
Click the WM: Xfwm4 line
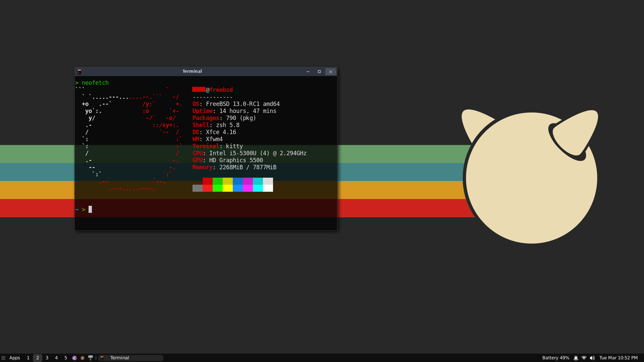pyautogui.click(x=208, y=139)
